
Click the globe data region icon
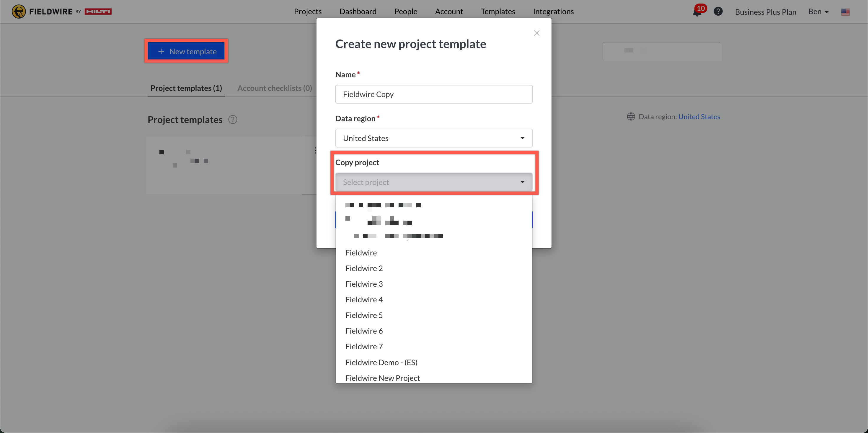[x=631, y=117]
